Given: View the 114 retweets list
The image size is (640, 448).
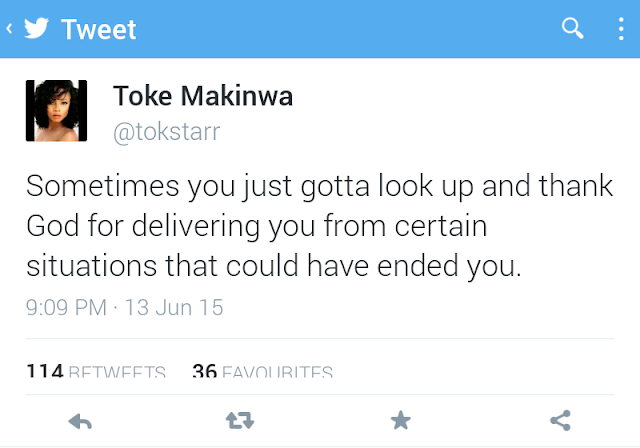Looking at the screenshot, I should 96,372.
